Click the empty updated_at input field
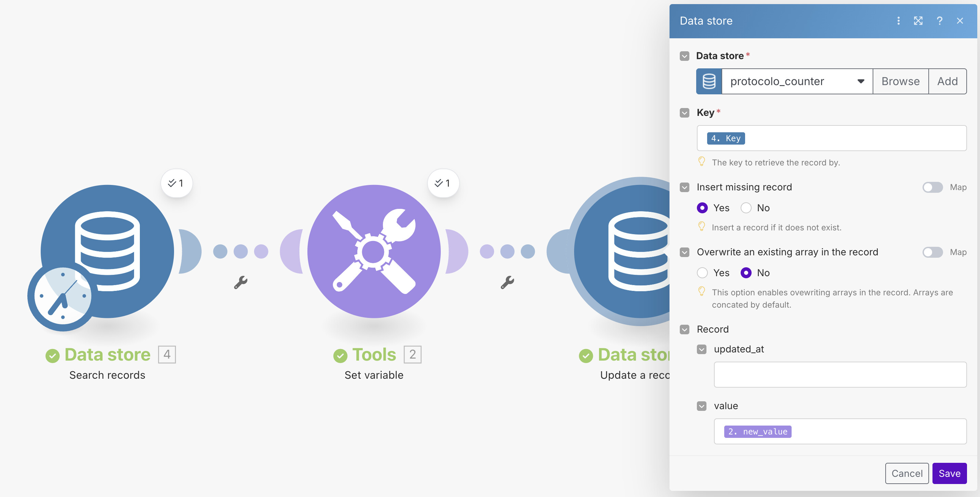The image size is (980, 497). [839, 375]
